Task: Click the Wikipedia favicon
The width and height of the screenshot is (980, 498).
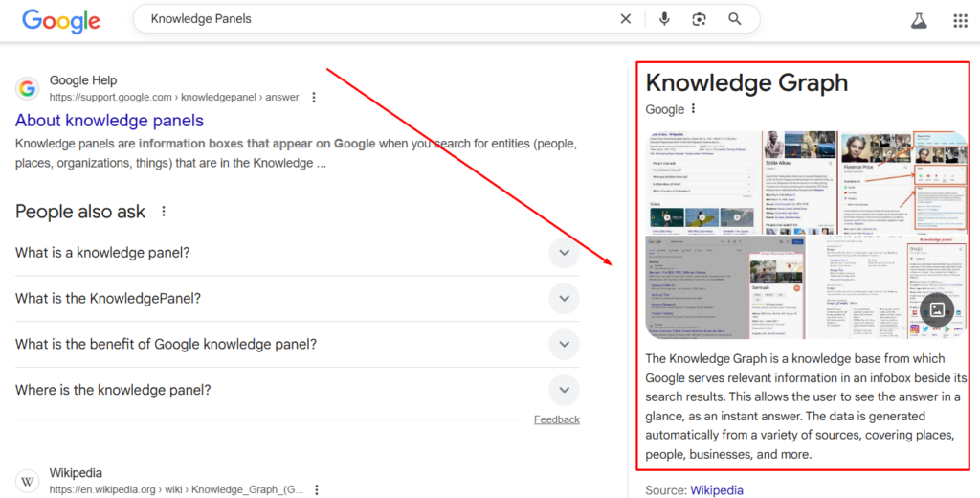Action: (x=28, y=482)
